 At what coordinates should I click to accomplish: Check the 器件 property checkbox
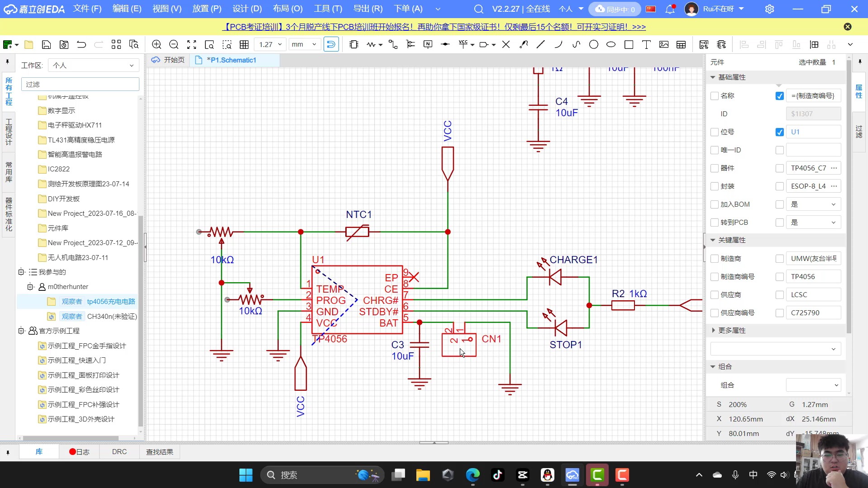tap(715, 168)
